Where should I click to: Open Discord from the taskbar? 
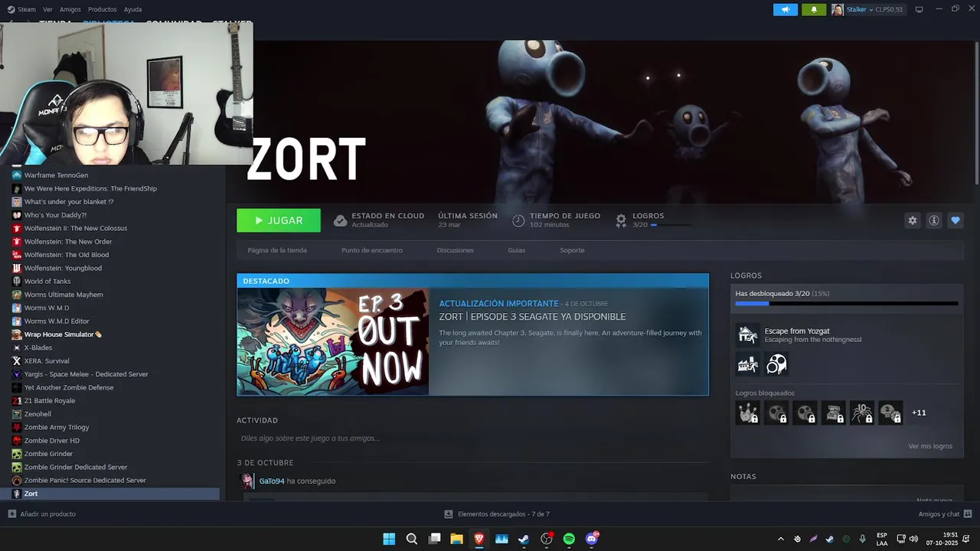[592, 539]
